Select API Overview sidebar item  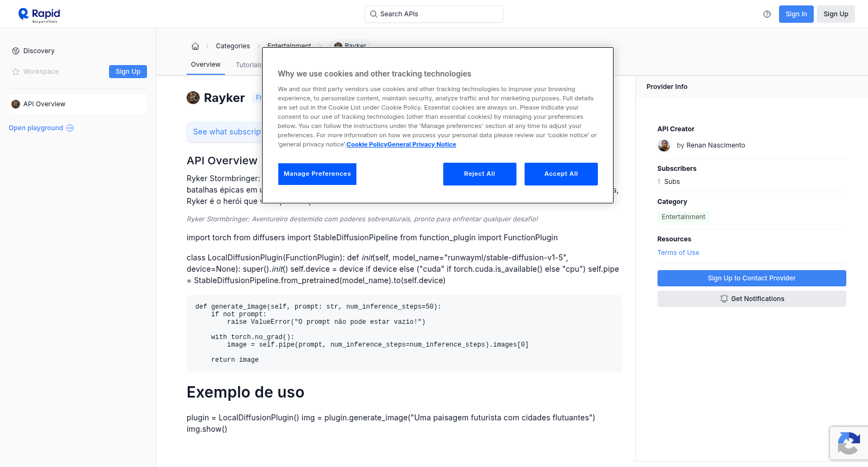click(78, 104)
